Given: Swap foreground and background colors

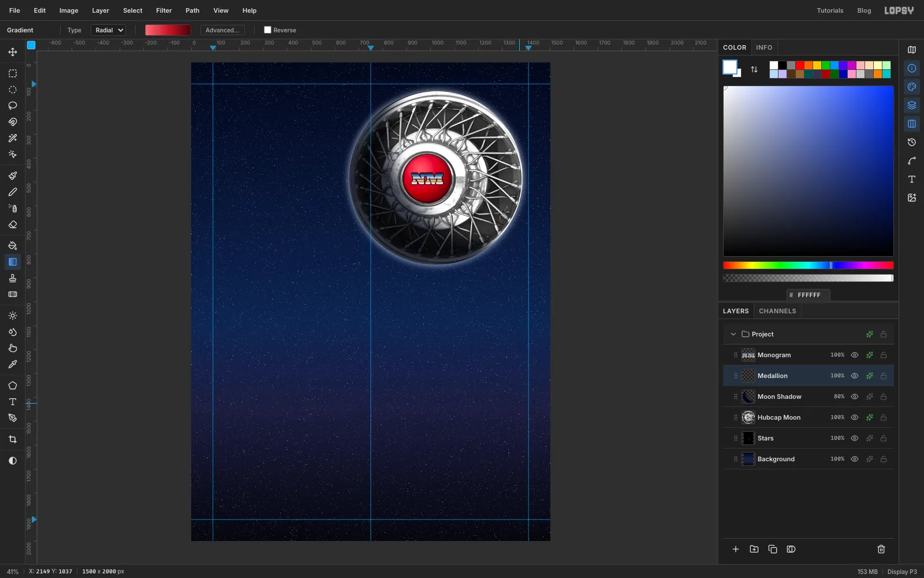Looking at the screenshot, I should tap(754, 69).
